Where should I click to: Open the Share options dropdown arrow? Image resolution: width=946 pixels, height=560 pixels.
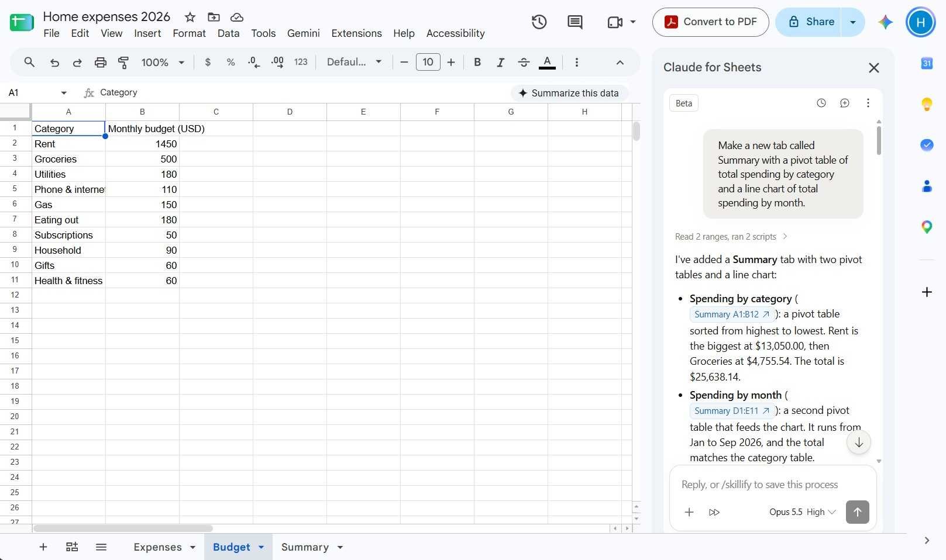coord(853,22)
